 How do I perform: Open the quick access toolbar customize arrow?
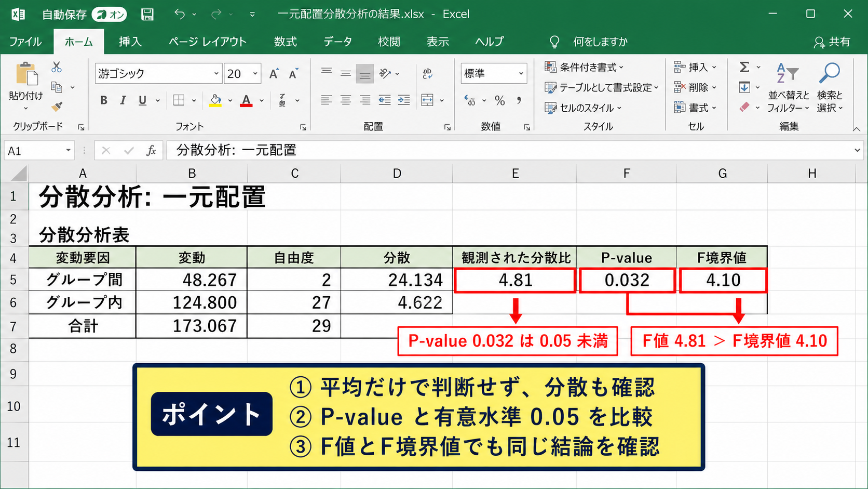(x=252, y=15)
